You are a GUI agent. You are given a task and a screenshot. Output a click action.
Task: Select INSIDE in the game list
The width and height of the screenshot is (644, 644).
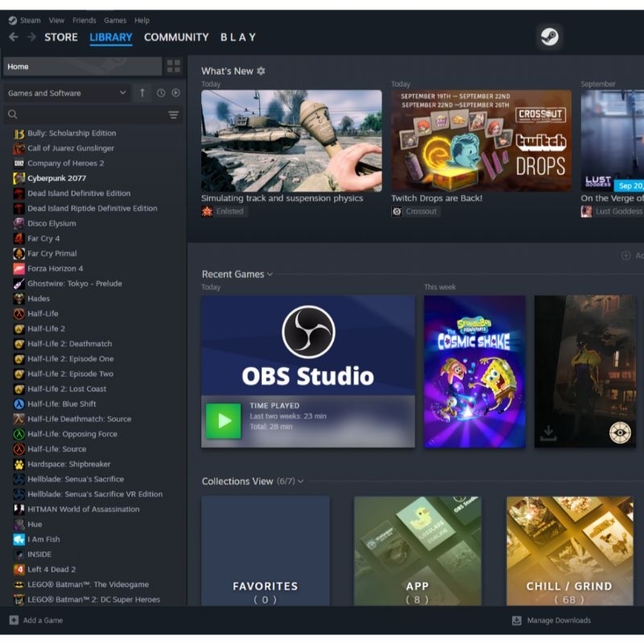click(39, 555)
